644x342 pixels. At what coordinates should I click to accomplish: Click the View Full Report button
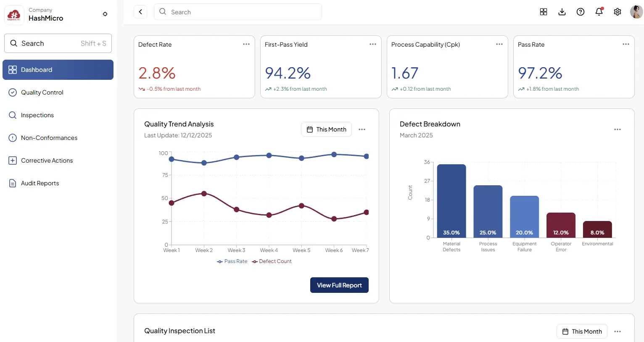339,285
